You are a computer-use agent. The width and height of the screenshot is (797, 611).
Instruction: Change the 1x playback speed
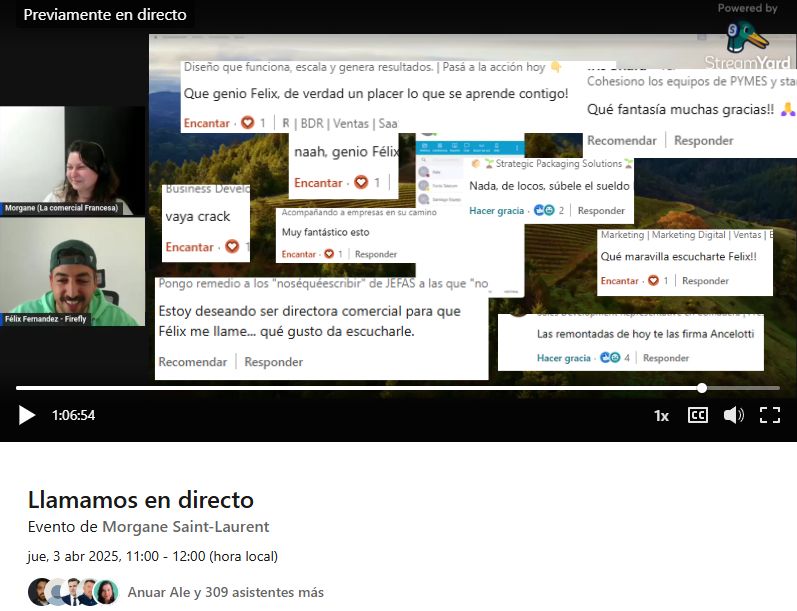tap(661, 416)
